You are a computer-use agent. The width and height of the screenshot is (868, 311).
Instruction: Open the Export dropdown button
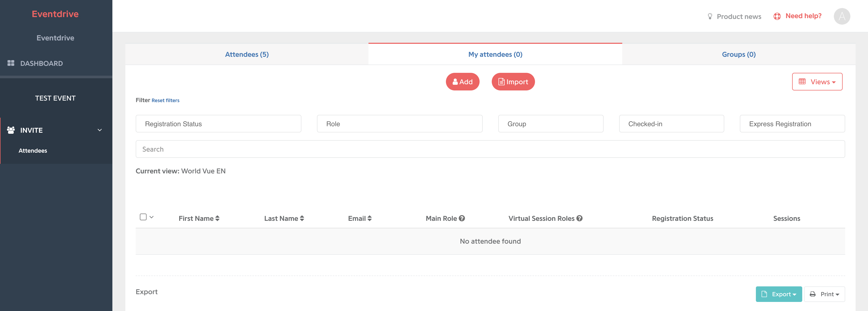[x=779, y=294]
